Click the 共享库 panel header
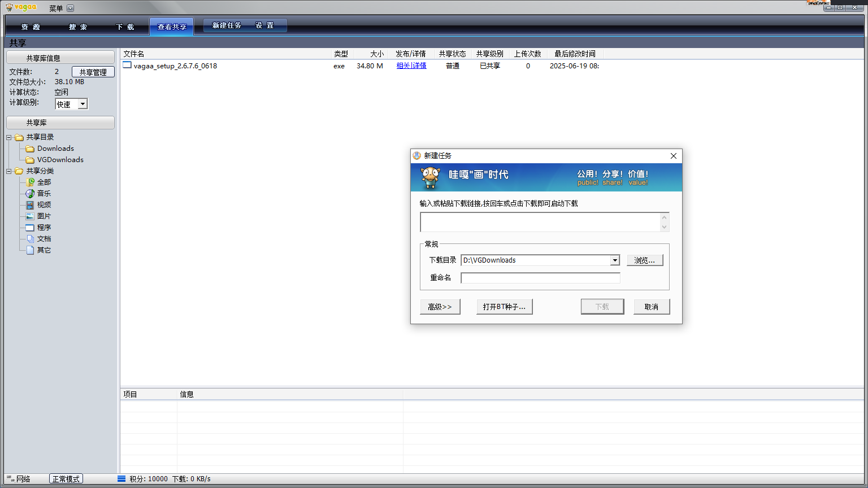 (x=60, y=123)
